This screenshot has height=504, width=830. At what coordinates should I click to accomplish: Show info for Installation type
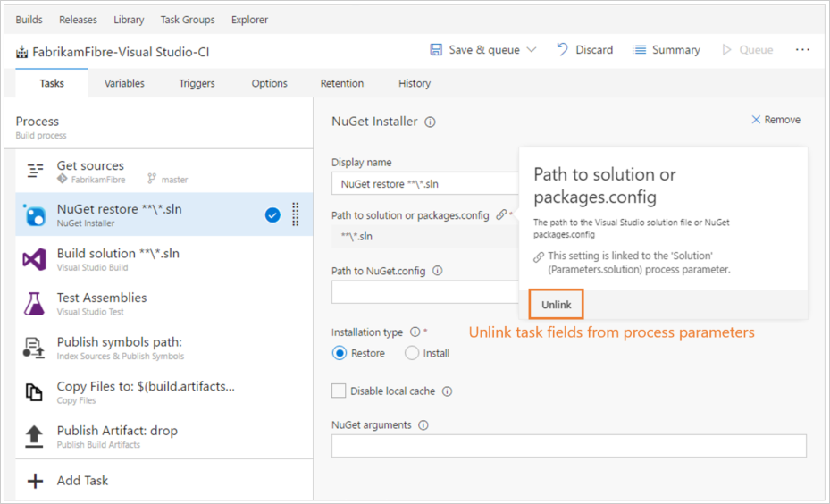(415, 332)
